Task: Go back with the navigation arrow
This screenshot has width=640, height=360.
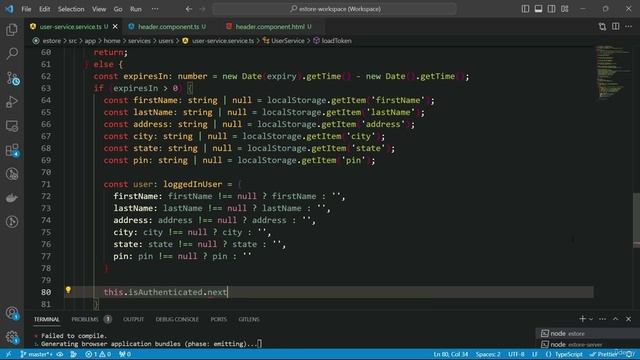Action: pos(189,9)
